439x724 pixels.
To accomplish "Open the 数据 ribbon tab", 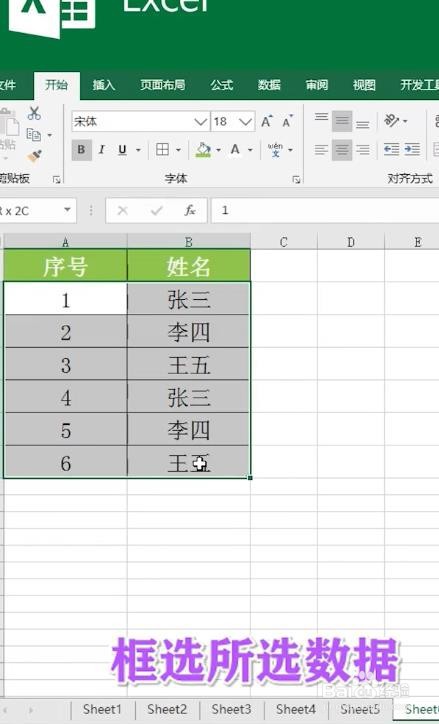I will coord(269,85).
